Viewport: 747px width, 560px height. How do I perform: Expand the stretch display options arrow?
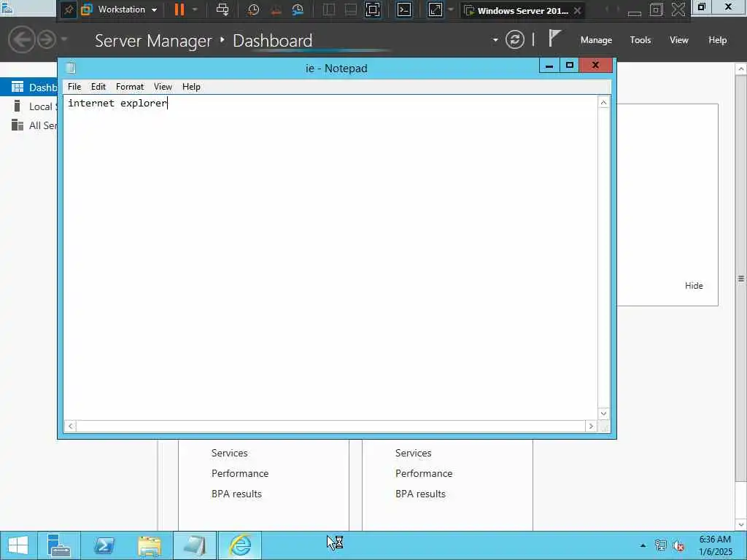(451, 9)
